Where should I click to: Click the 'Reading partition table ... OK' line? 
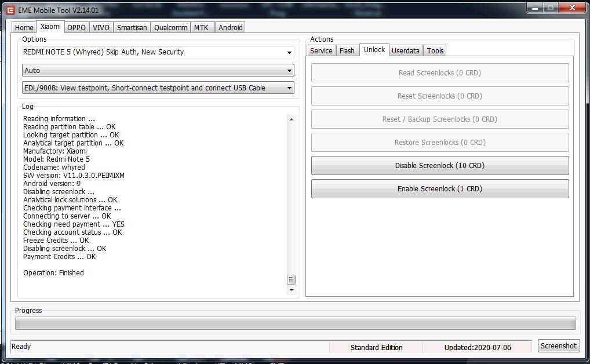[69, 127]
